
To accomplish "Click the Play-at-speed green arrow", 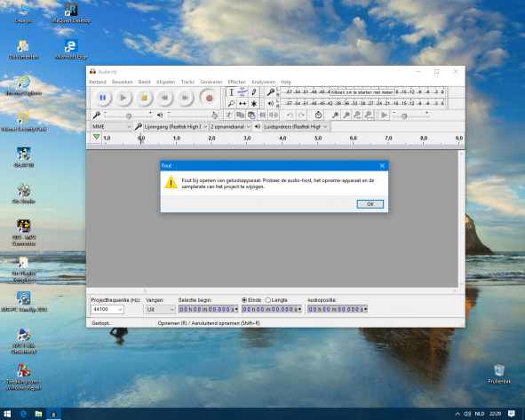I will (x=385, y=115).
